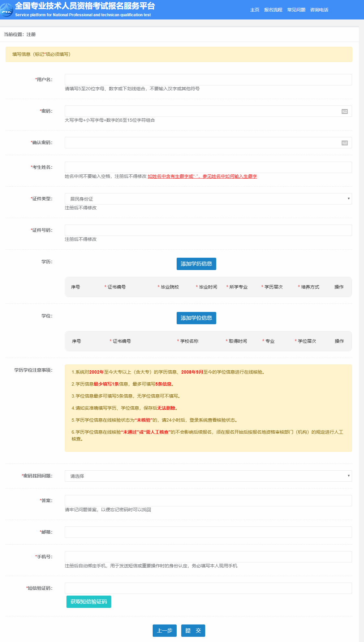Select 咨询电话 in the header
364x642 pixels.
pos(319,10)
